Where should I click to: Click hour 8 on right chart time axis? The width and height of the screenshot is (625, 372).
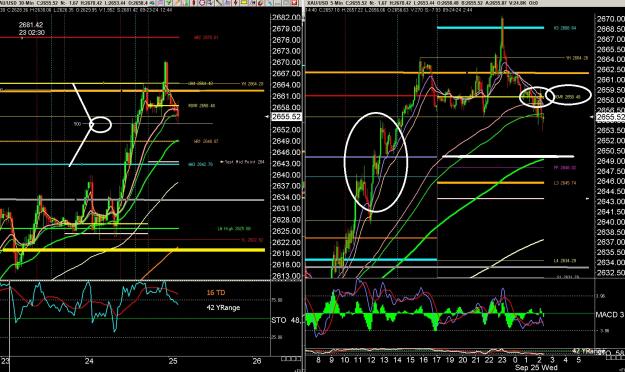point(318,360)
